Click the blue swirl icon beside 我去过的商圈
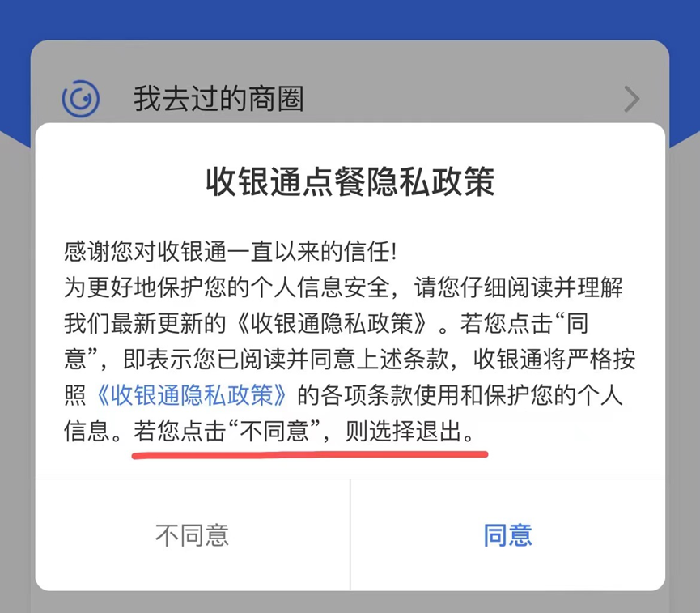700x613 pixels. (x=81, y=99)
